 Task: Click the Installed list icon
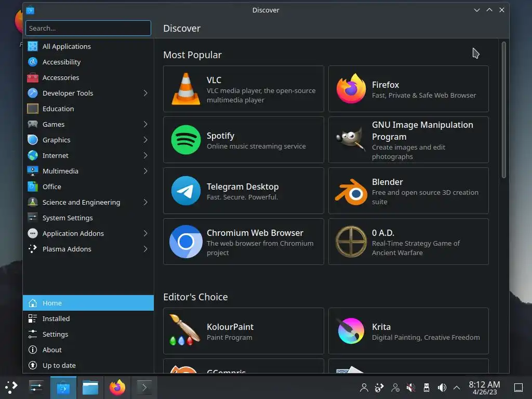point(33,318)
